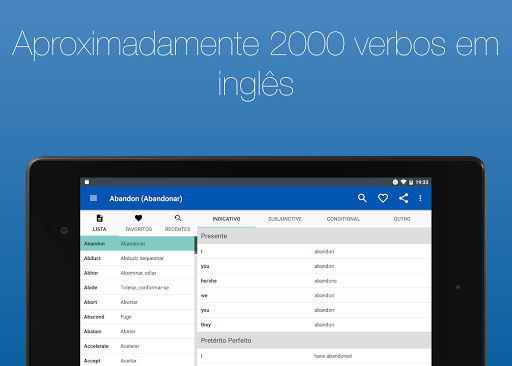Click the verb list scrollbar handle

pyautogui.click(x=196, y=245)
